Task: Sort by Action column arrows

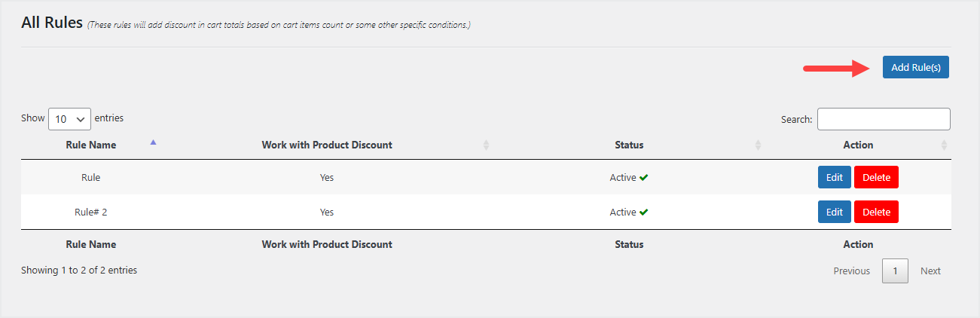Action: click(x=944, y=145)
